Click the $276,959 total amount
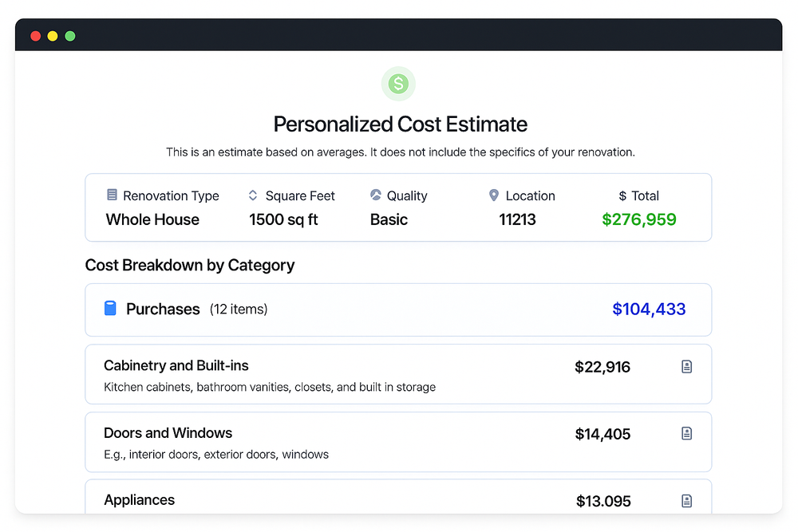798x532 pixels. tap(639, 219)
